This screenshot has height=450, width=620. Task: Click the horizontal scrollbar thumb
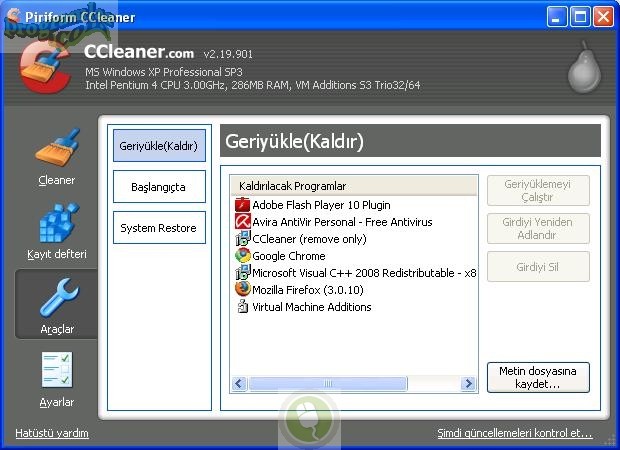[328, 383]
